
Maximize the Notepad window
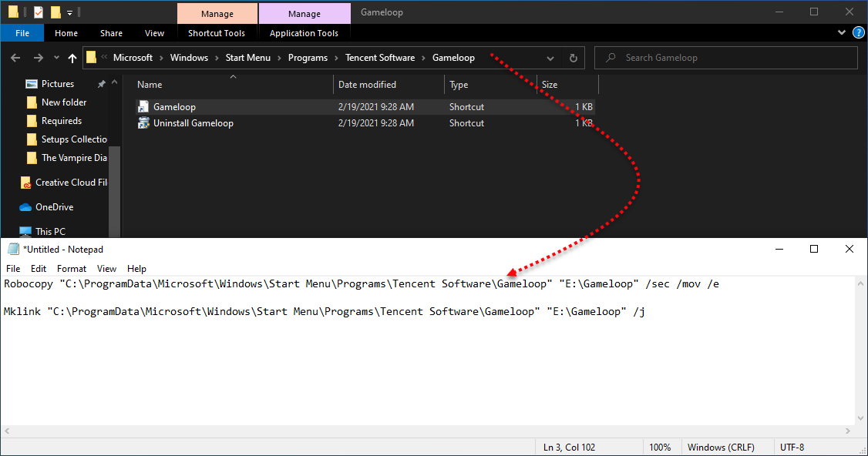[814, 249]
